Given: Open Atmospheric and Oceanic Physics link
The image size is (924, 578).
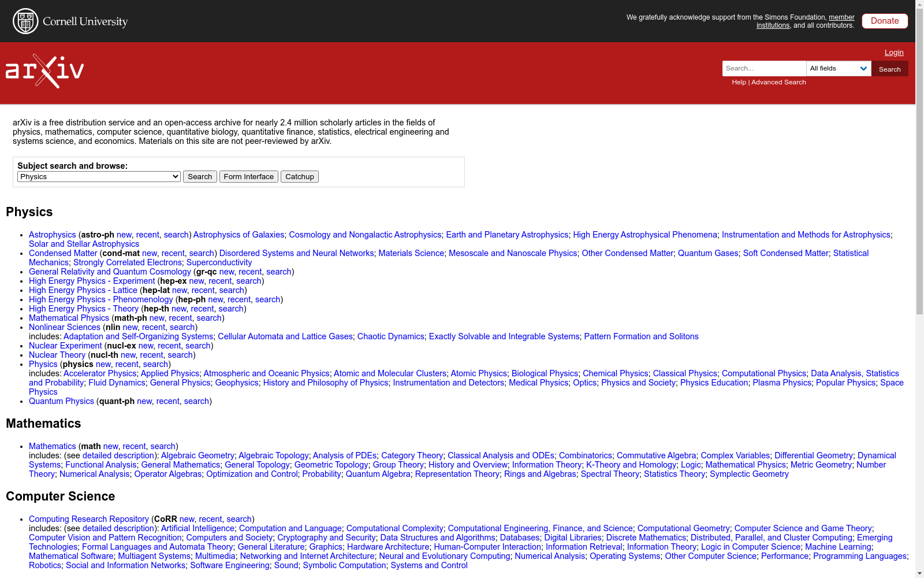Looking at the screenshot, I should coord(266,373).
